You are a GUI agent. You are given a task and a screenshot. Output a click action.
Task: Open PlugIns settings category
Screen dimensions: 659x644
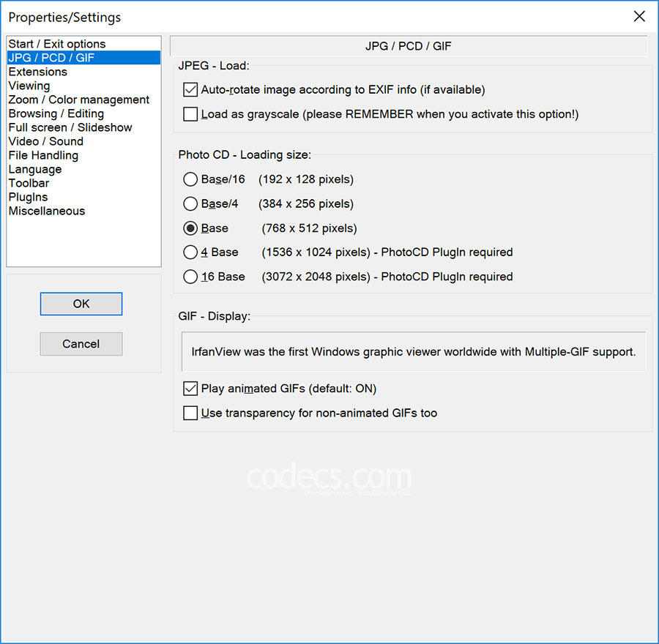(x=29, y=197)
